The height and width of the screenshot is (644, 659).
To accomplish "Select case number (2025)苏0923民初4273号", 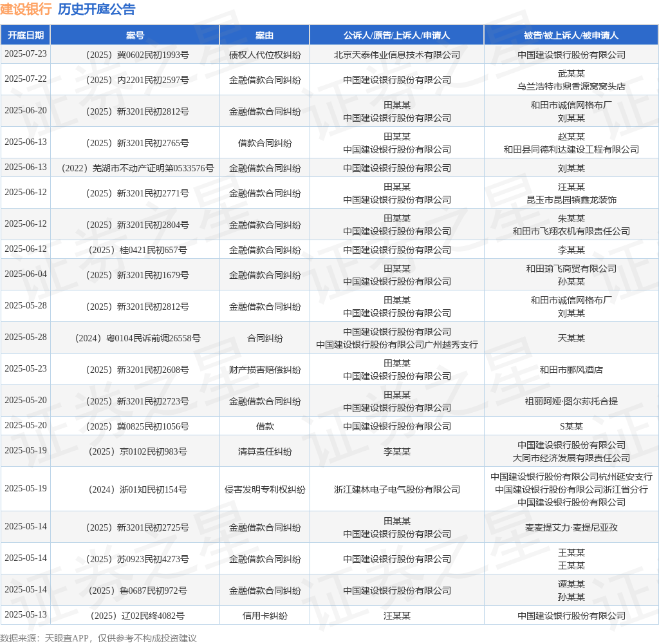I will pos(138,559).
